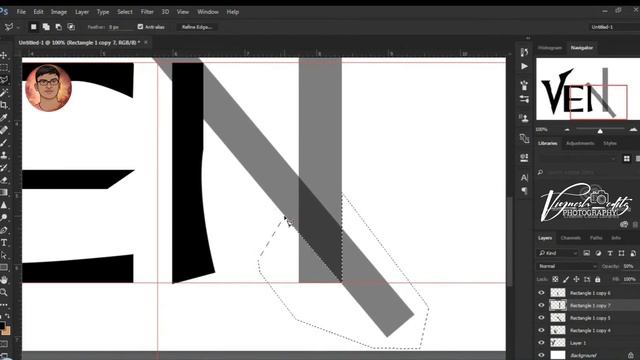Image resolution: width=640 pixels, height=360 pixels.
Task: Switch to the Channels tab
Action: 571,238
